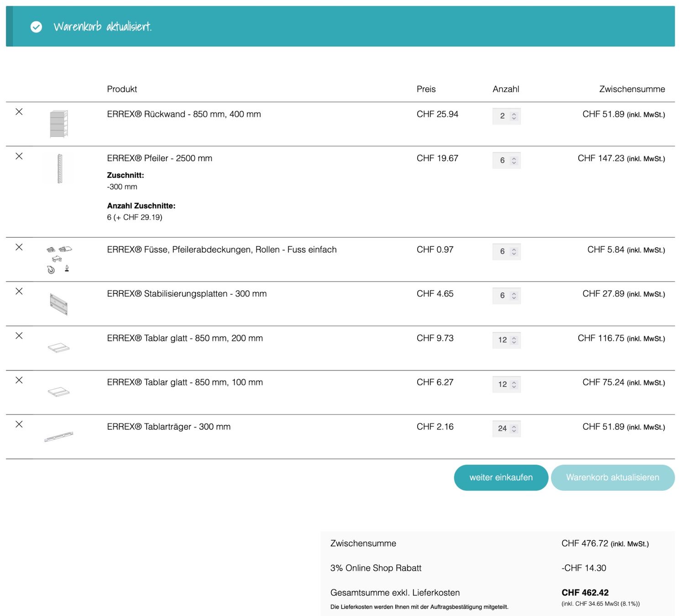Change Stabilisierungsplatten quantity of 6
The image size is (681, 616).
tap(507, 296)
